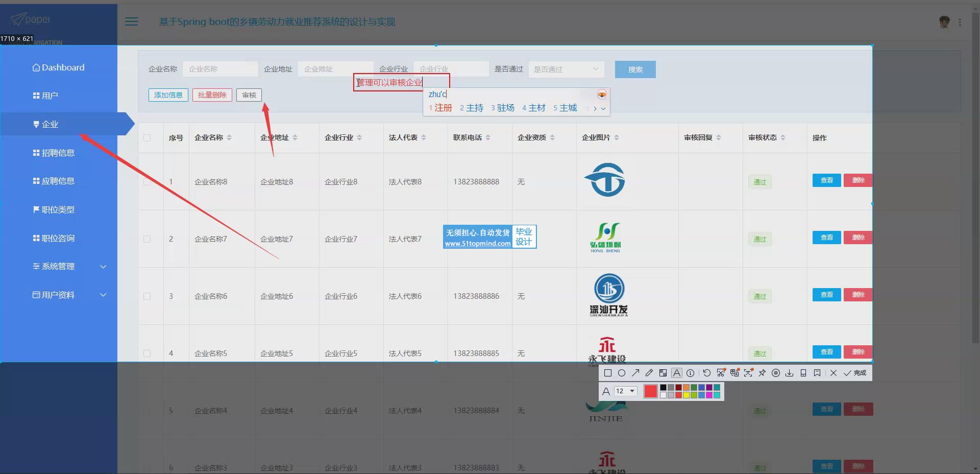Expand the IME candidate list chevron

pos(603,108)
